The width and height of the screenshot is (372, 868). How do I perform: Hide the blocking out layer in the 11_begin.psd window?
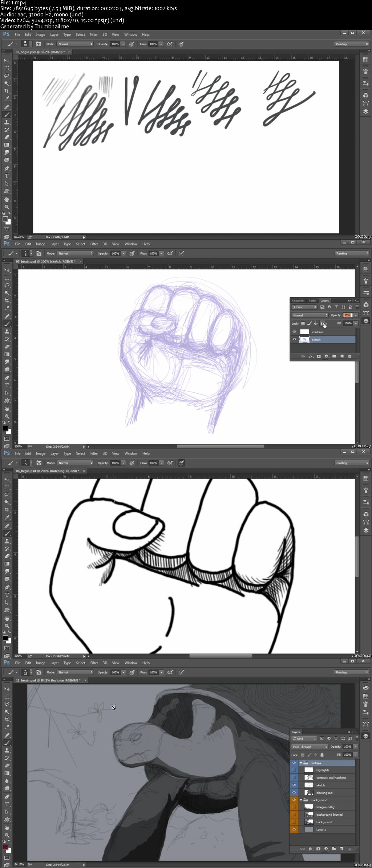click(x=294, y=793)
